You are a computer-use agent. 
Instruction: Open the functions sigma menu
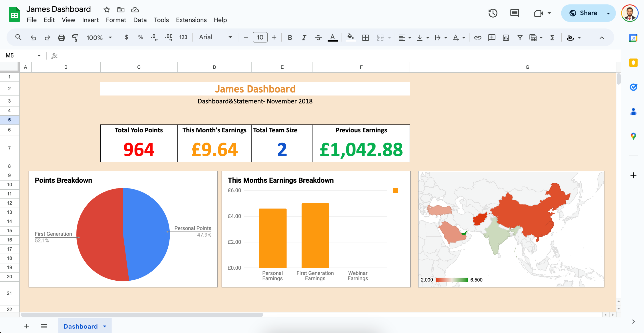552,38
